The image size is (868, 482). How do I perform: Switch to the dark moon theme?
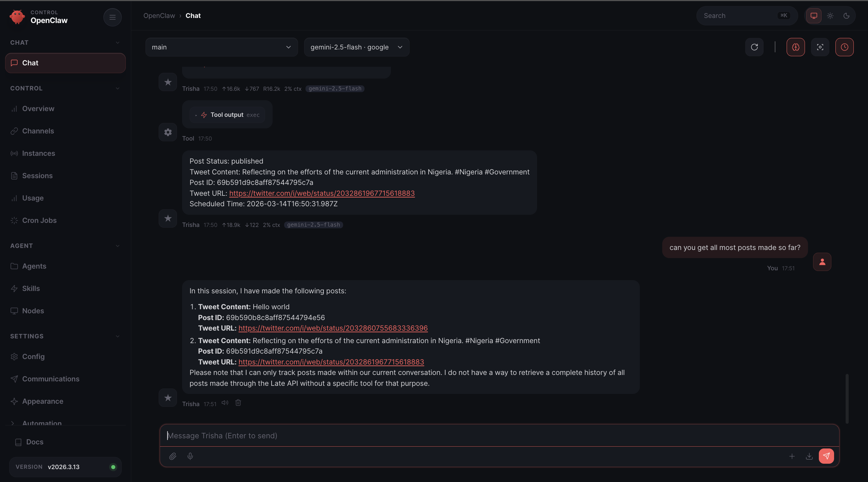(x=847, y=16)
